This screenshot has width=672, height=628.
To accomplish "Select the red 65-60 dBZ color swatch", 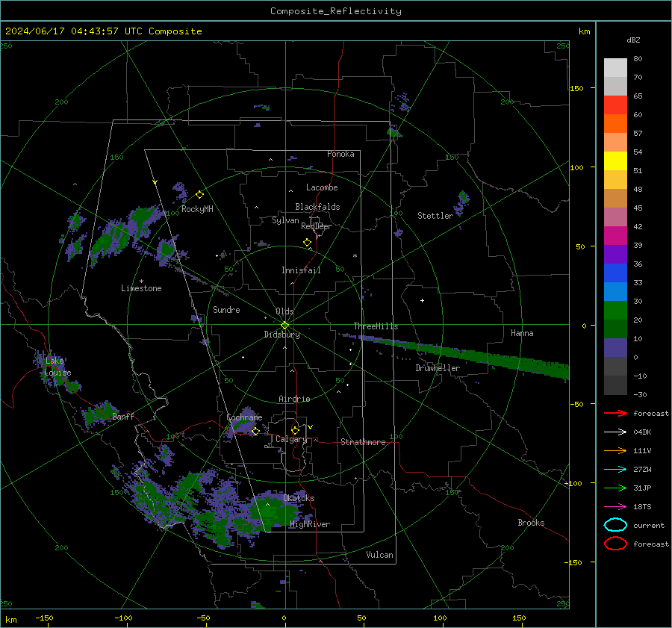I will [x=615, y=105].
